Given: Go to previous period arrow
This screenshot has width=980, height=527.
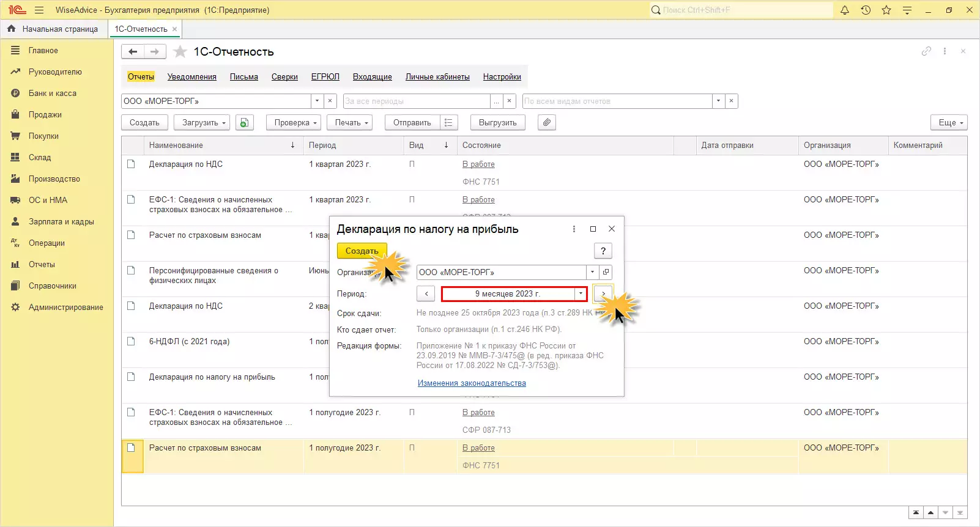Looking at the screenshot, I should pos(426,294).
